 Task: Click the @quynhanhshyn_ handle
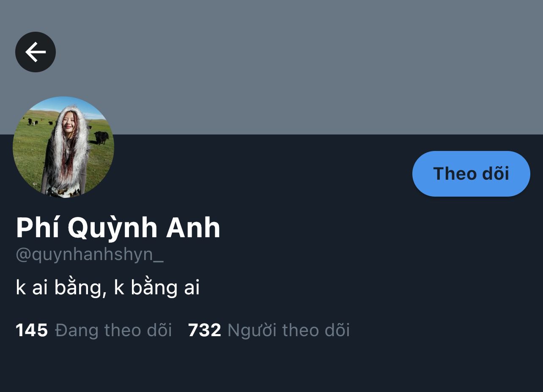90,255
